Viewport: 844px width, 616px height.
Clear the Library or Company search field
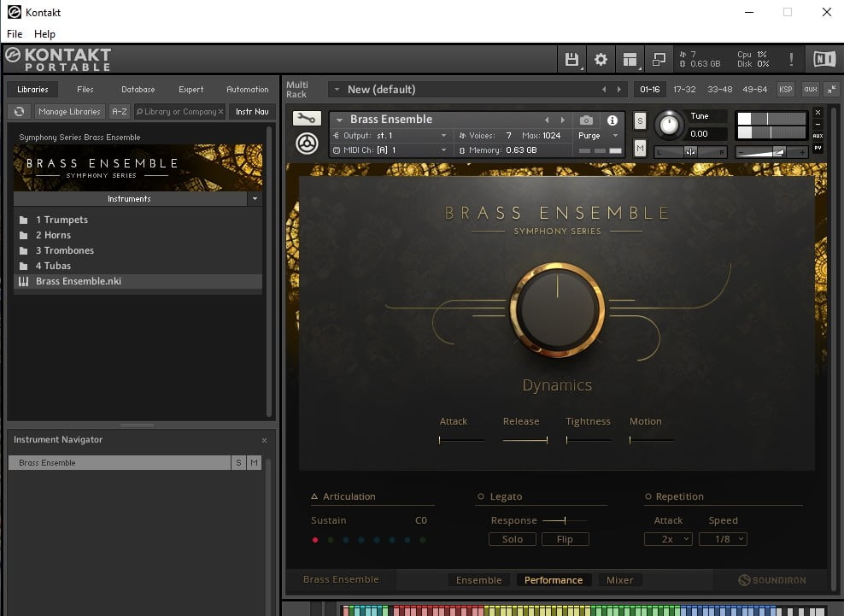pyautogui.click(x=220, y=111)
